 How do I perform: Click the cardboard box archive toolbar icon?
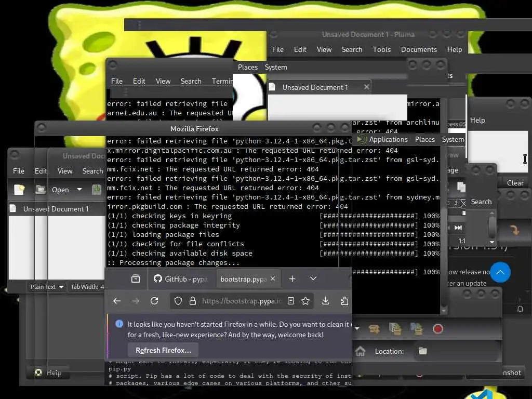click(374, 329)
